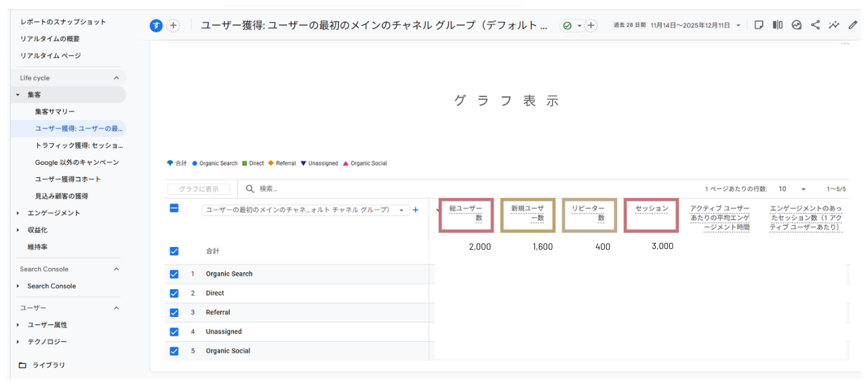
Task: Uncheck the Organic Search row checkbox
Action: (x=174, y=274)
